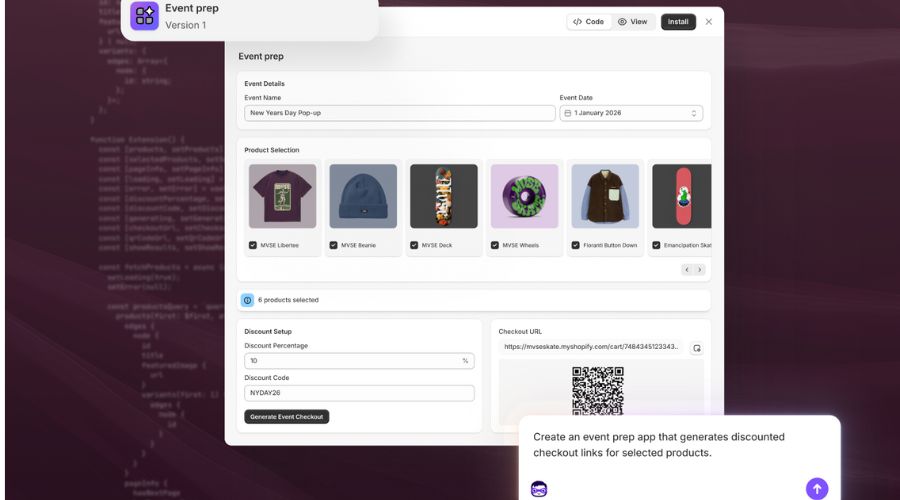900x500 pixels.
Task: Click the 'Event Details' heading
Action: [x=264, y=84]
